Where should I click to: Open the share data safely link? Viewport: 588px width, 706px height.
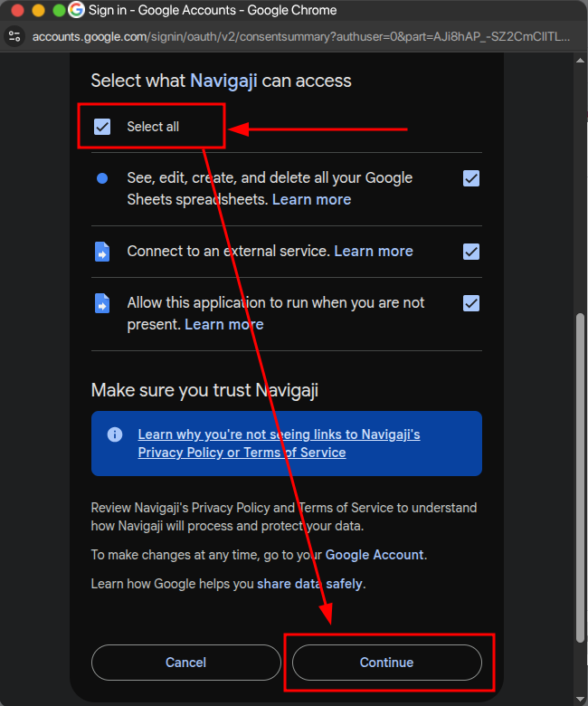309,584
